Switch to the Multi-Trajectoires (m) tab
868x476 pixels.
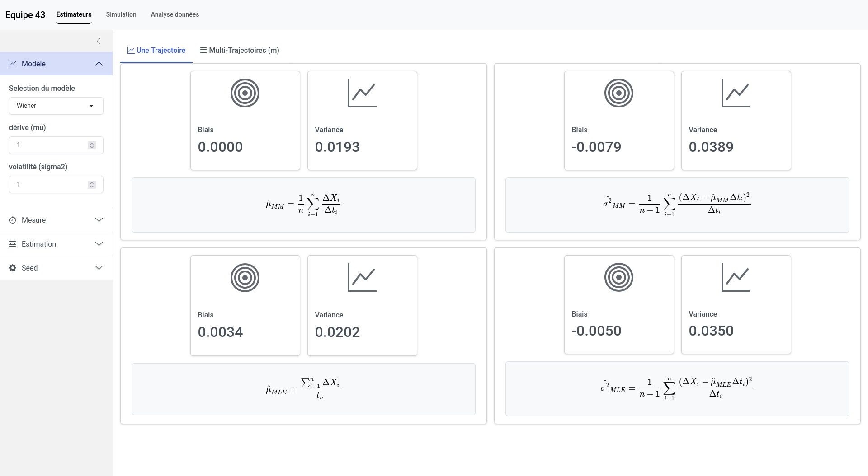click(x=240, y=50)
